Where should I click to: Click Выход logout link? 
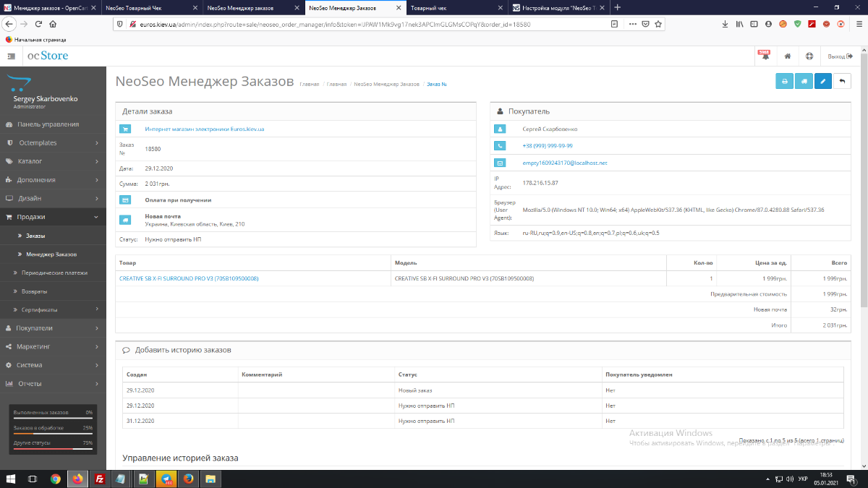[x=841, y=56]
